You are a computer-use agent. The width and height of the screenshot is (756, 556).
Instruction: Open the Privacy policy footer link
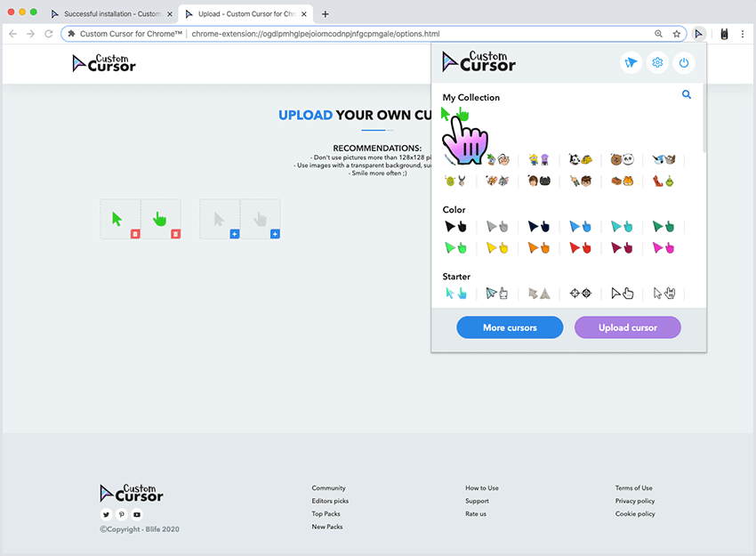tap(634, 501)
